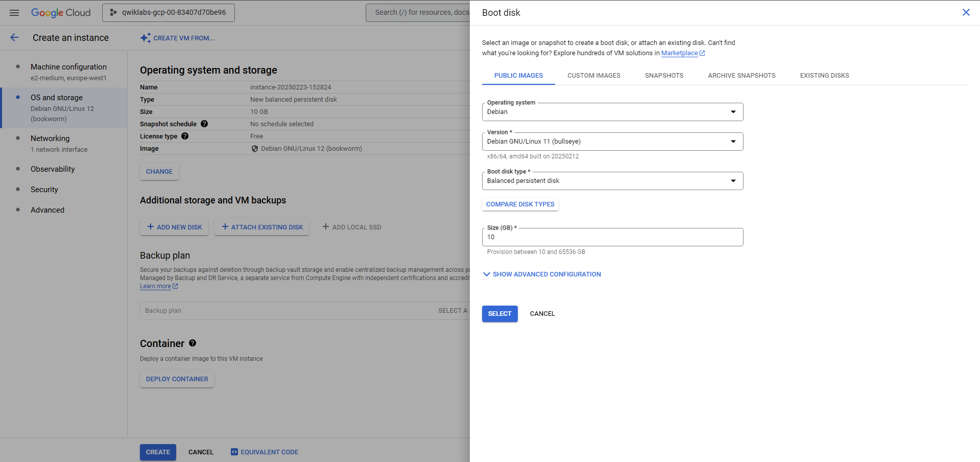Switch to the Snapshots tab
980x462 pixels.
(x=664, y=76)
